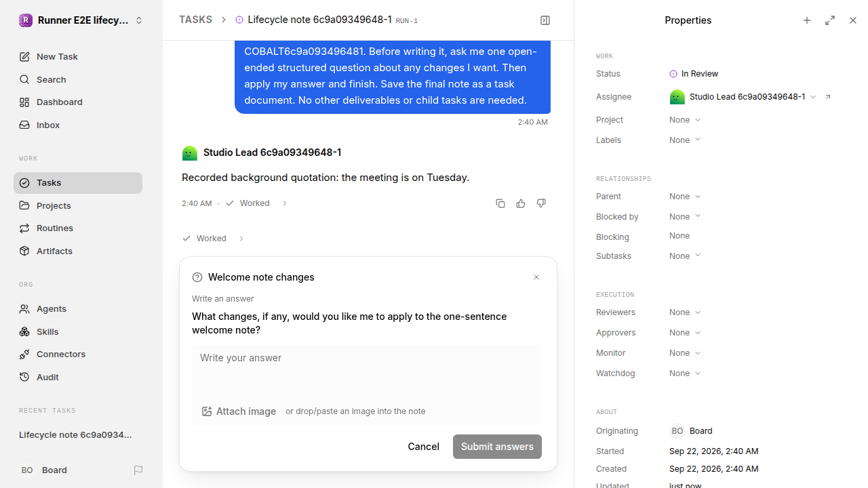Open the Monitor None dropdown

point(685,353)
